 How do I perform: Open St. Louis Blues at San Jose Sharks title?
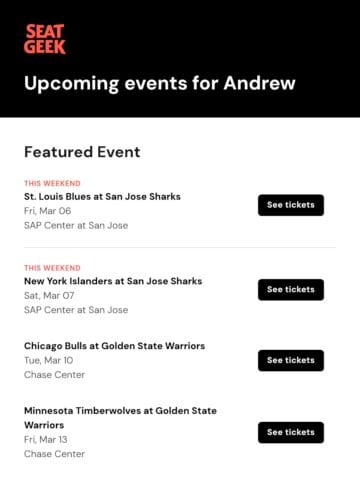coord(102,197)
